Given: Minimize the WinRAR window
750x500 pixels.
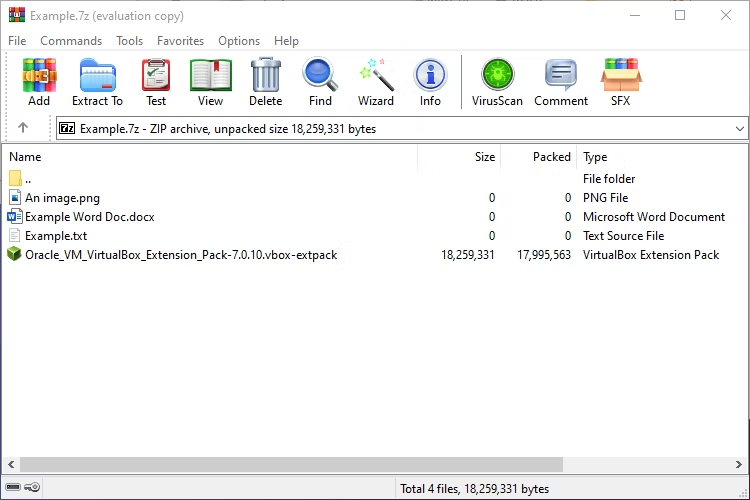Looking at the screenshot, I should pyautogui.click(x=635, y=15).
